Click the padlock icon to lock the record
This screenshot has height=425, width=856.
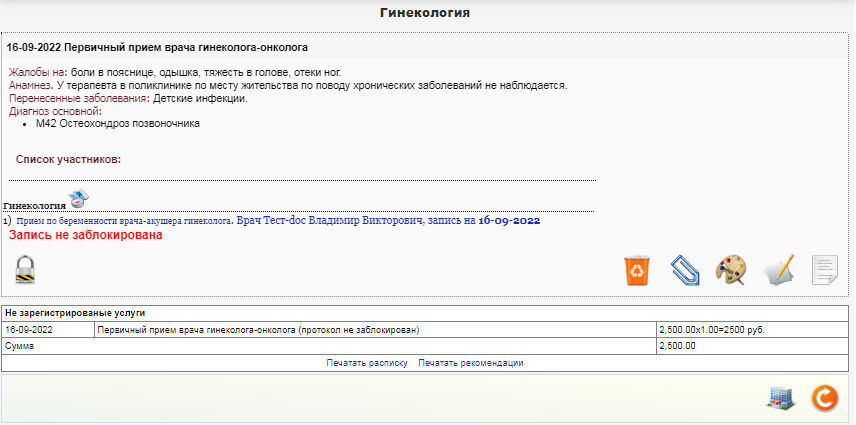[x=25, y=269]
